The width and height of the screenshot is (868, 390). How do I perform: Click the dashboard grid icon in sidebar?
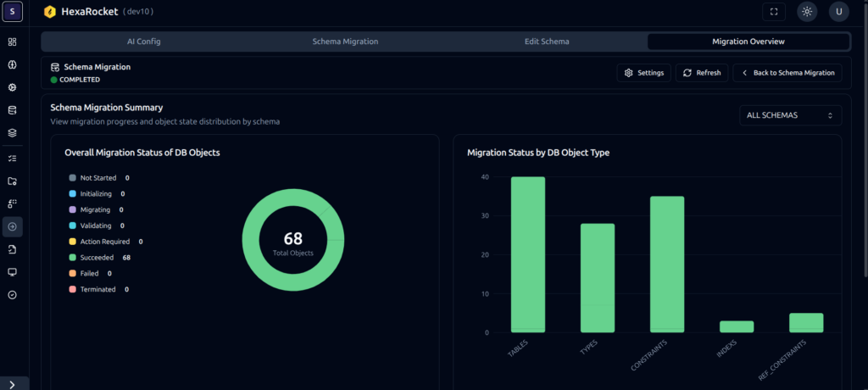coord(13,42)
